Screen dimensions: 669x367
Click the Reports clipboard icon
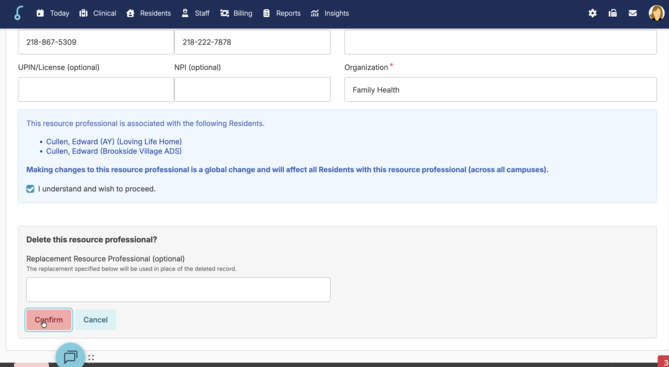pyautogui.click(x=266, y=13)
